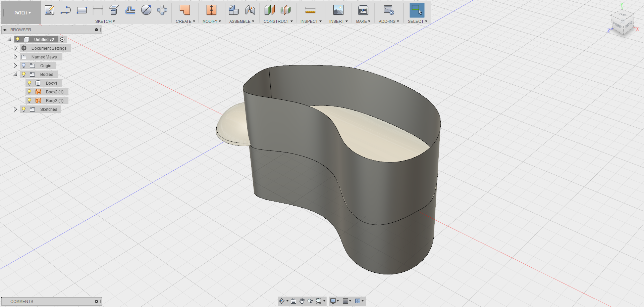This screenshot has width=644, height=307.
Task: Activate the Orbit tool in navigation bar
Action: (x=282, y=301)
